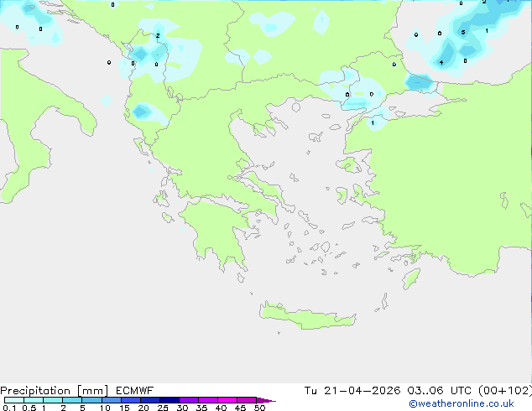Click the 30–35 mm purple swatch

tap(189, 400)
